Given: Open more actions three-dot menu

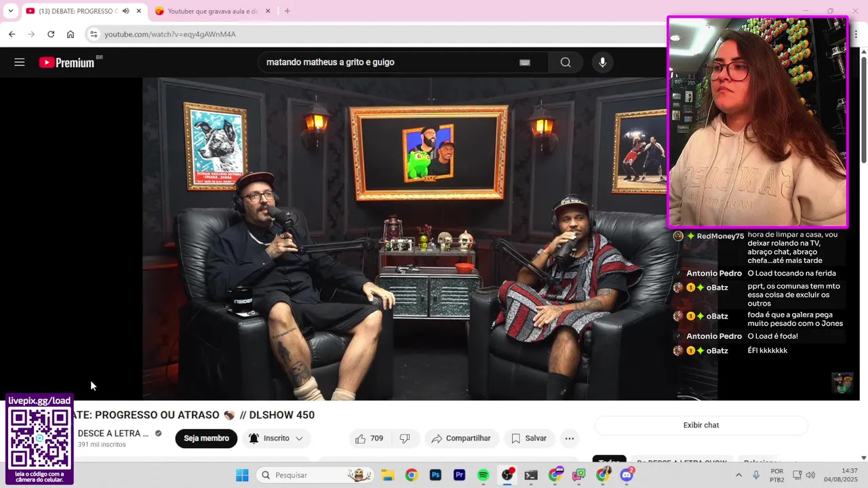Looking at the screenshot, I should 570,439.
